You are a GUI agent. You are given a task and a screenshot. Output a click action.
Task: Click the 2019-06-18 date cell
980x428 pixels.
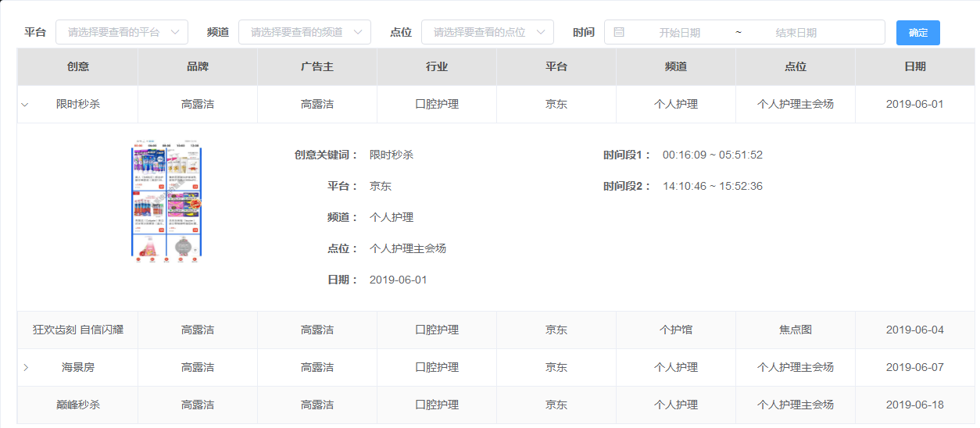point(914,405)
